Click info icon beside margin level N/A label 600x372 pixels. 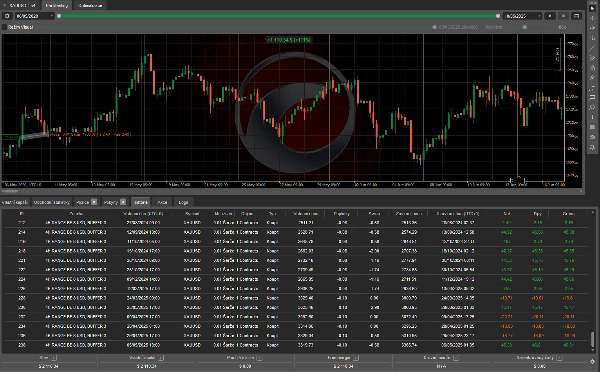456,358
